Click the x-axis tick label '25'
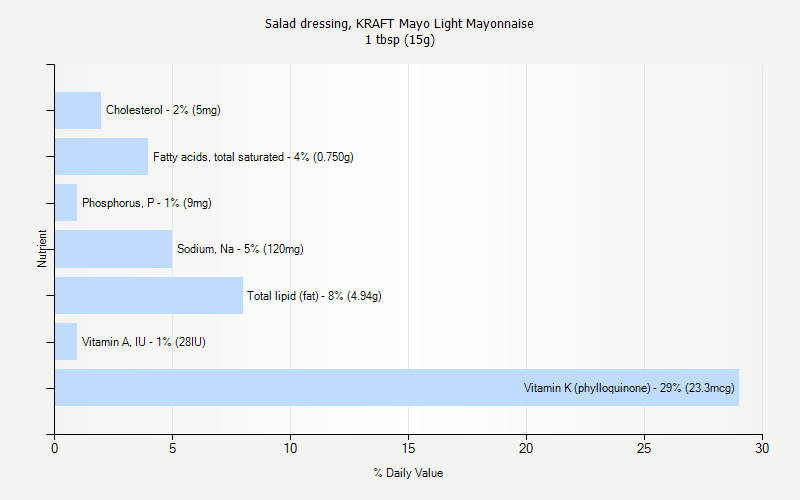800x500 pixels. (x=644, y=448)
